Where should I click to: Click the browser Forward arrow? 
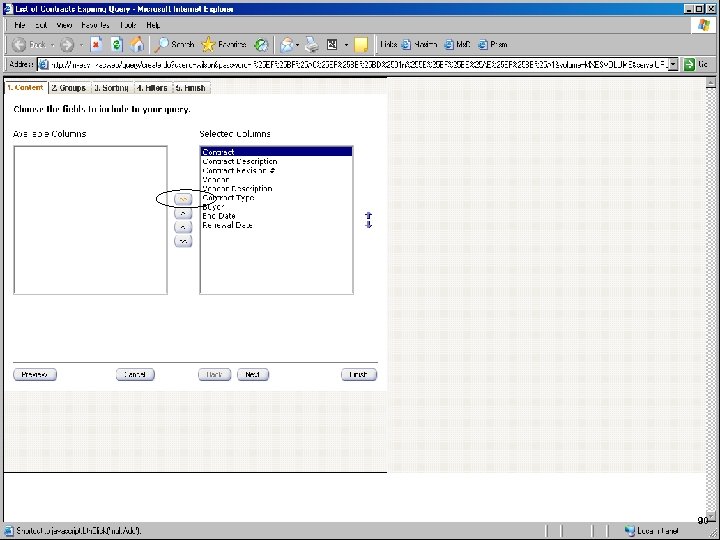point(67,45)
